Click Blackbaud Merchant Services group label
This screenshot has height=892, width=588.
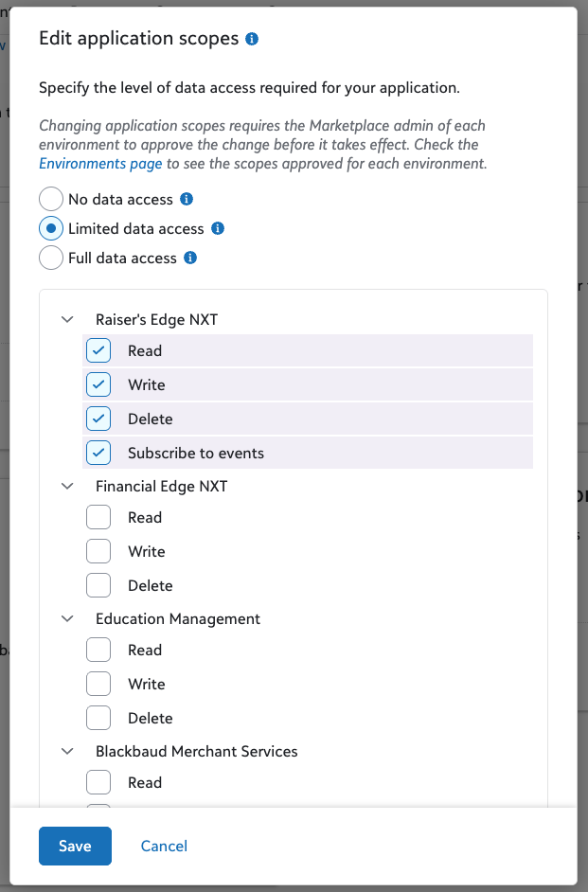pyautogui.click(x=196, y=752)
